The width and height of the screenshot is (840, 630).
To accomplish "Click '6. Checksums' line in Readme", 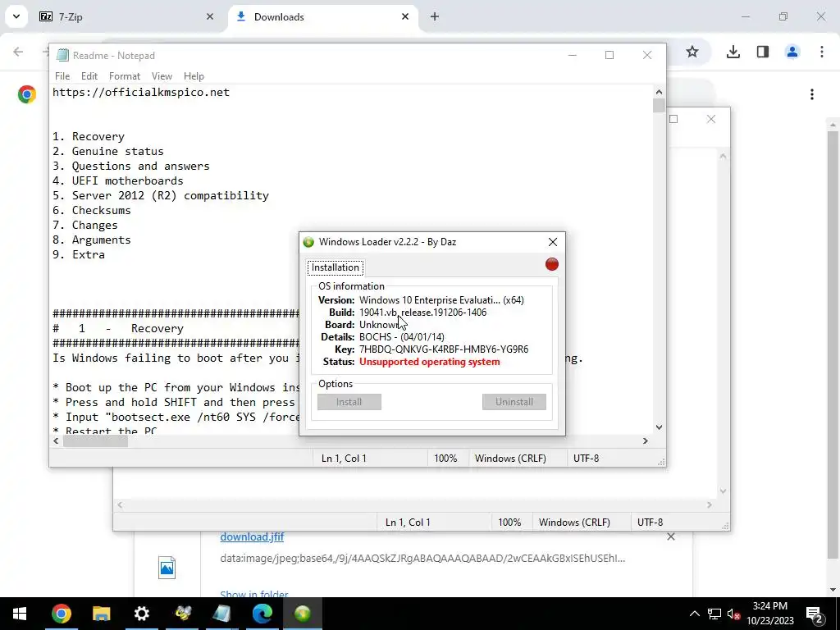I will [92, 210].
